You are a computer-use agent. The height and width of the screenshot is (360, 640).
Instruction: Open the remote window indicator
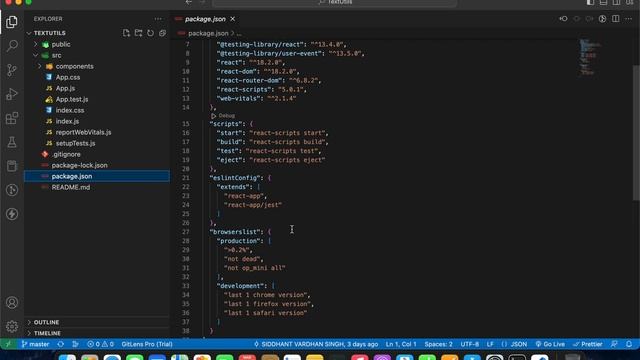[x=8, y=344]
